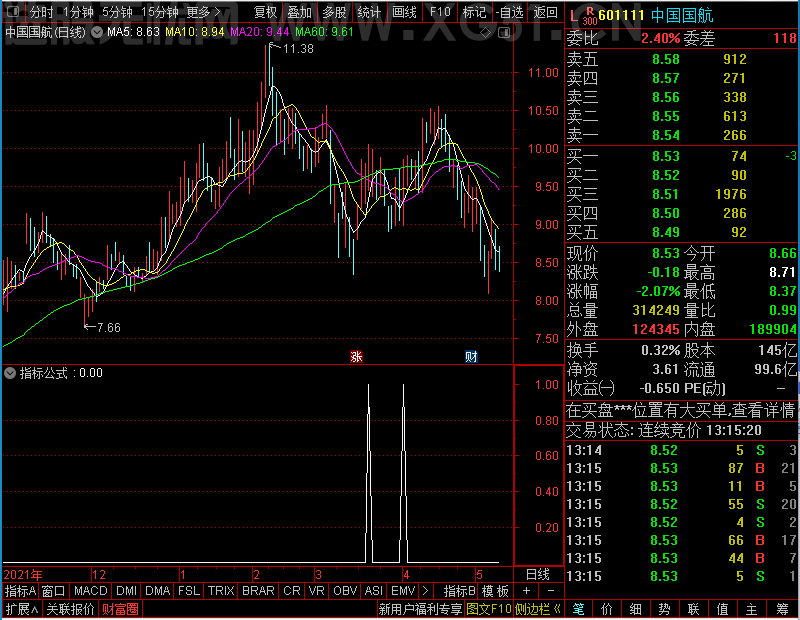Expand 更多 period options
The width and height of the screenshot is (800, 620).
[x=203, y=12]
